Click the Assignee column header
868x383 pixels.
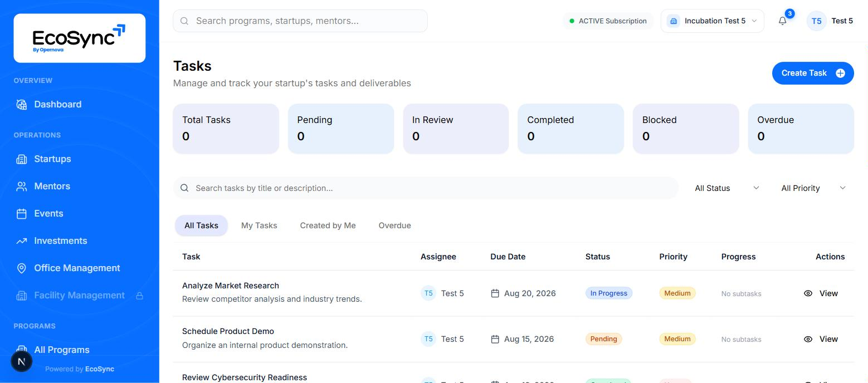pos(438,257)
